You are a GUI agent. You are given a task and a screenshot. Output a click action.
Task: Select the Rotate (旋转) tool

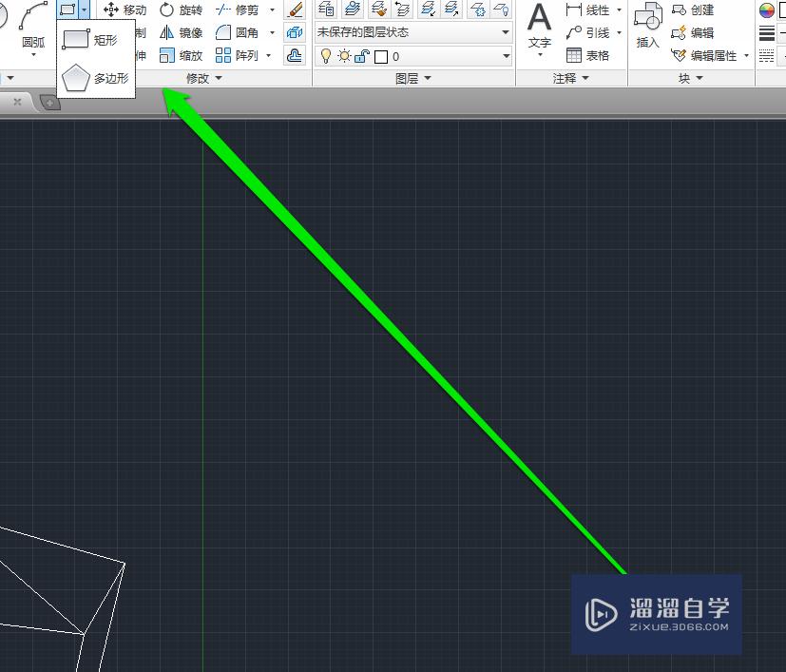click(182, 10)
